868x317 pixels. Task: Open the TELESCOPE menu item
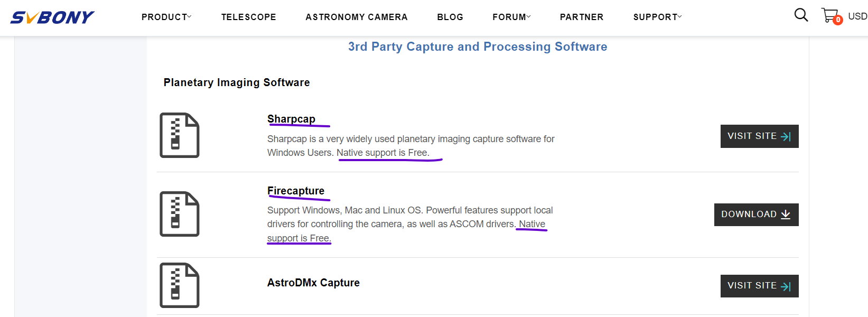[x=248, y=17]
